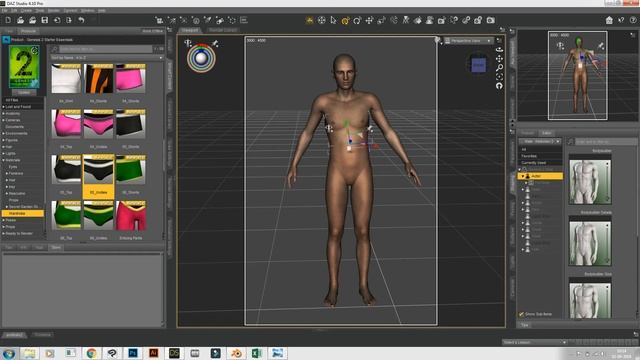Open Excel from the taskbar
Image resolution: width=640 pixels, height=360 pixels.
tap(257, 353)
